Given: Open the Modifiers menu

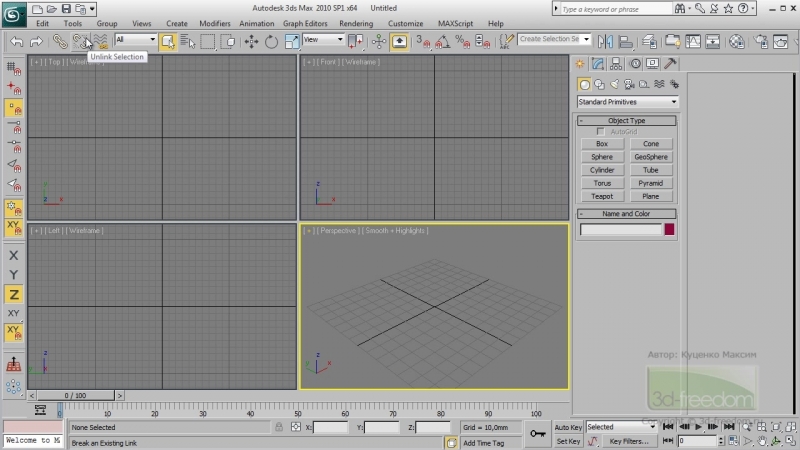Looking at the screenshot, I should click(215, 23).
